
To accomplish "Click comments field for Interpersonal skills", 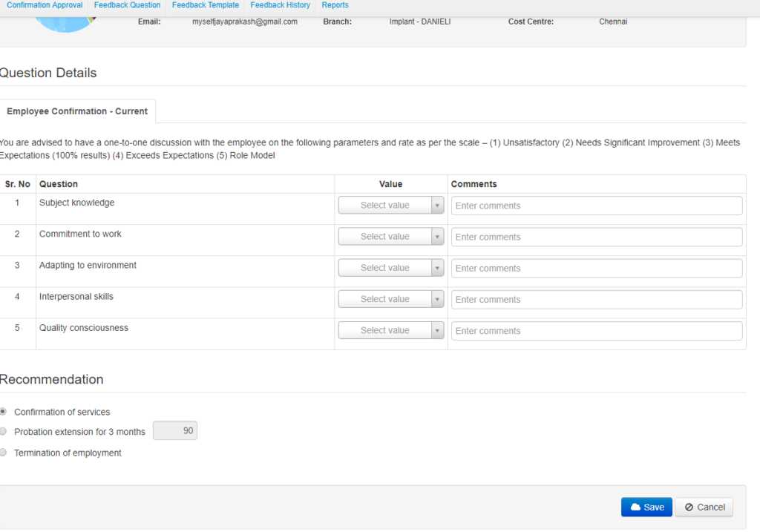I will click(597, 300).
